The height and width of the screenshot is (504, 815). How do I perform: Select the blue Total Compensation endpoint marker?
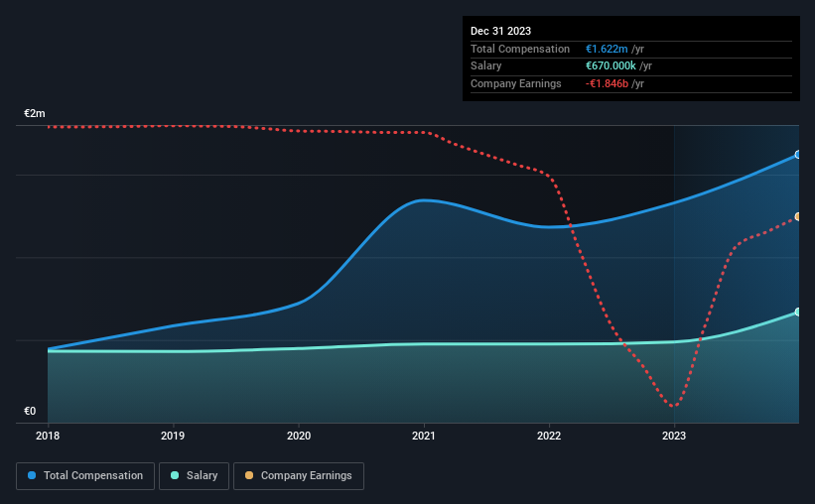pyautogui.click(x=798, y=155)
